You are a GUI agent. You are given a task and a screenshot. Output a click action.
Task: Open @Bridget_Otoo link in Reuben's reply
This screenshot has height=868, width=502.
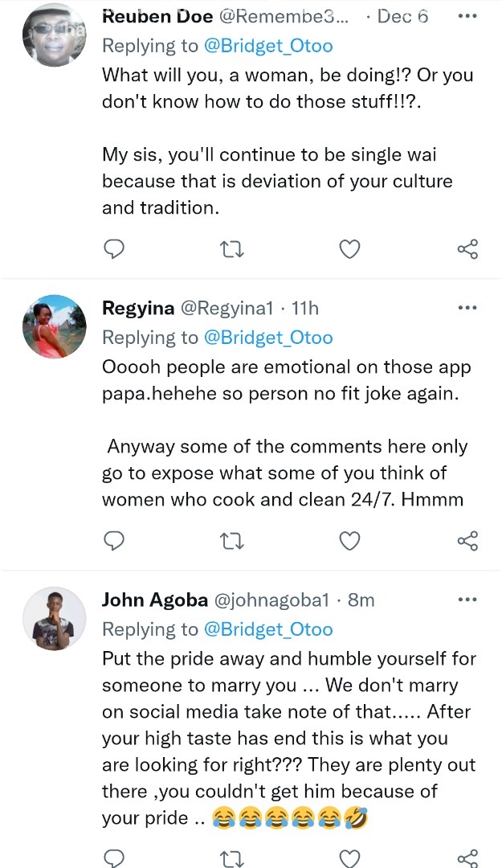pos(268,46)
